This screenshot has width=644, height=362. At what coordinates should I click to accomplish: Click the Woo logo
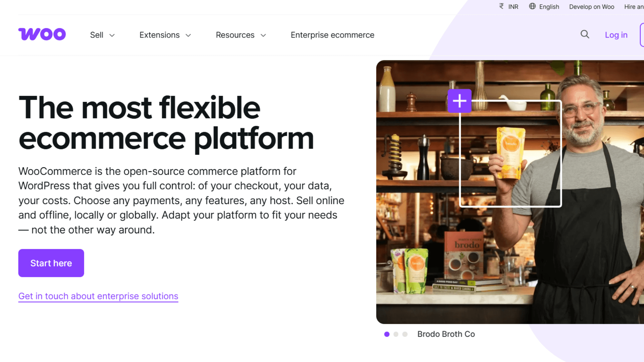tap(42, 34)
